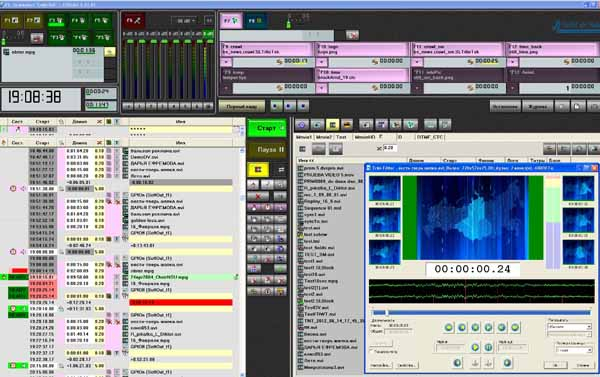Open the dropdown arrow under the dark F9 second-row clip
Viewport: 600px width, 377px height.
[226, 88]
